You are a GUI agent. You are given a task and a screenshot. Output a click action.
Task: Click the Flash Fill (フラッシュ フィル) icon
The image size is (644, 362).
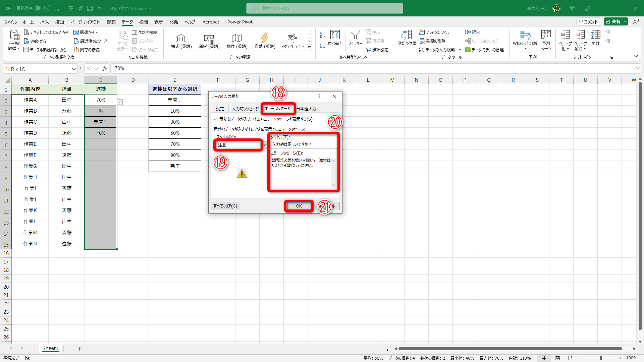coord(422,32)
